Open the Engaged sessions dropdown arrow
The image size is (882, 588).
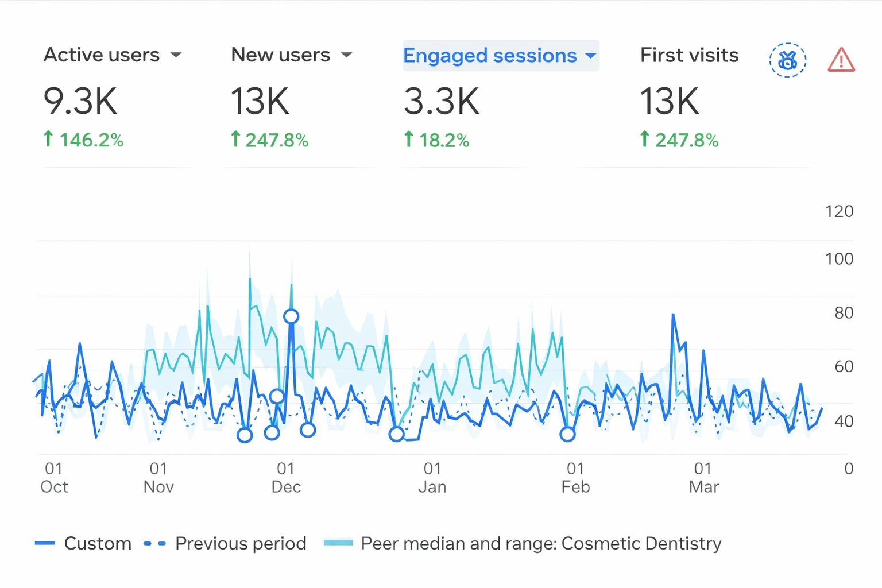coord(590,56)
